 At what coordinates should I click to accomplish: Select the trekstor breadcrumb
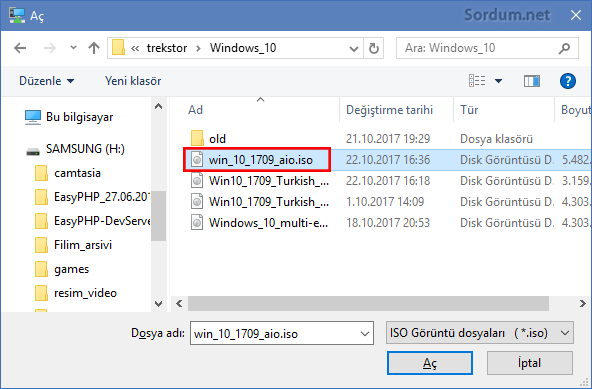click(166, 48)
